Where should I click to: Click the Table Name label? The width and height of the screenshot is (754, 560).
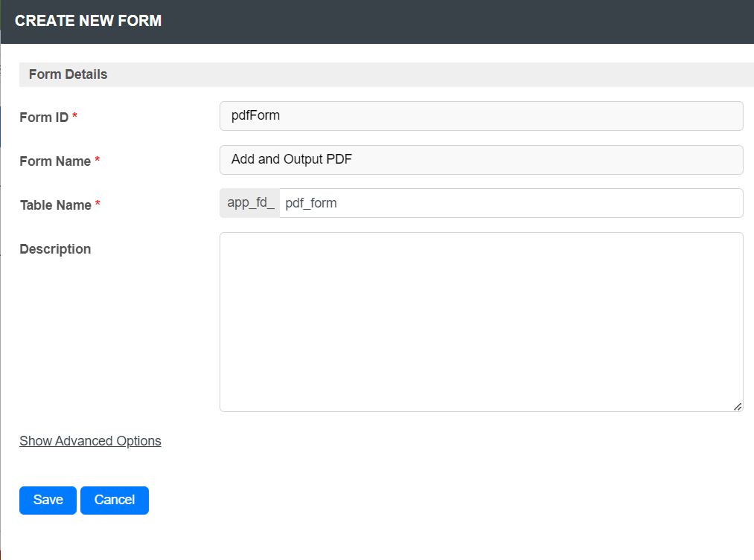click(56, 205)
